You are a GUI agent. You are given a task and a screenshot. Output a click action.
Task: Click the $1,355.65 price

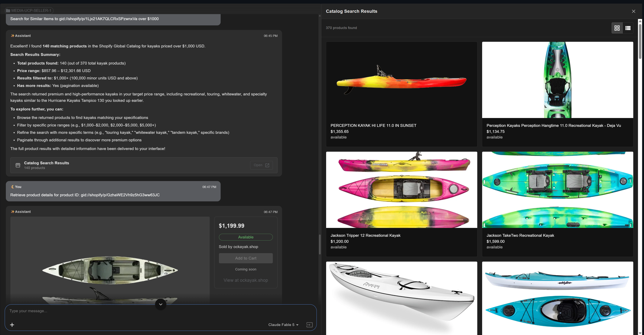pyautogui.click(x=339, y=132)
